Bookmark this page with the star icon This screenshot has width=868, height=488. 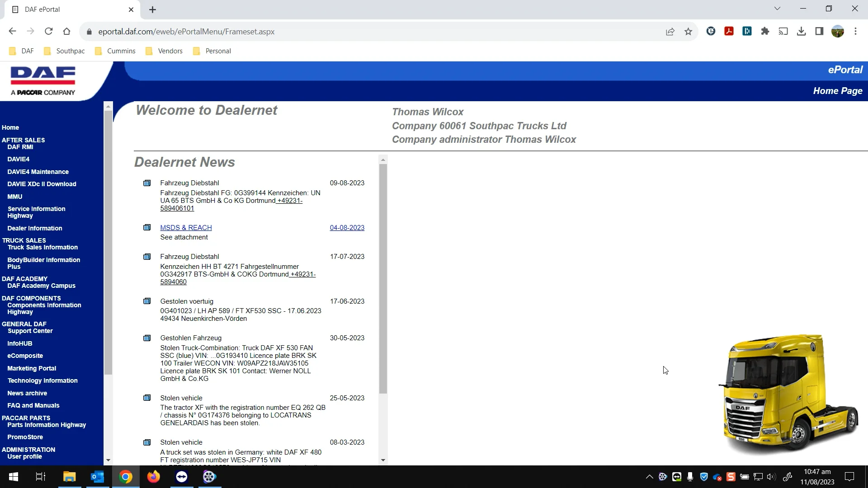[688, 32]
